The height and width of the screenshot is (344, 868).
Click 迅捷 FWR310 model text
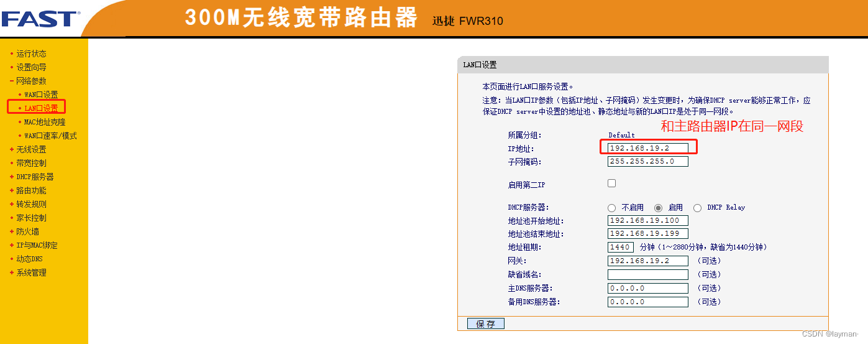click(468, 21)
